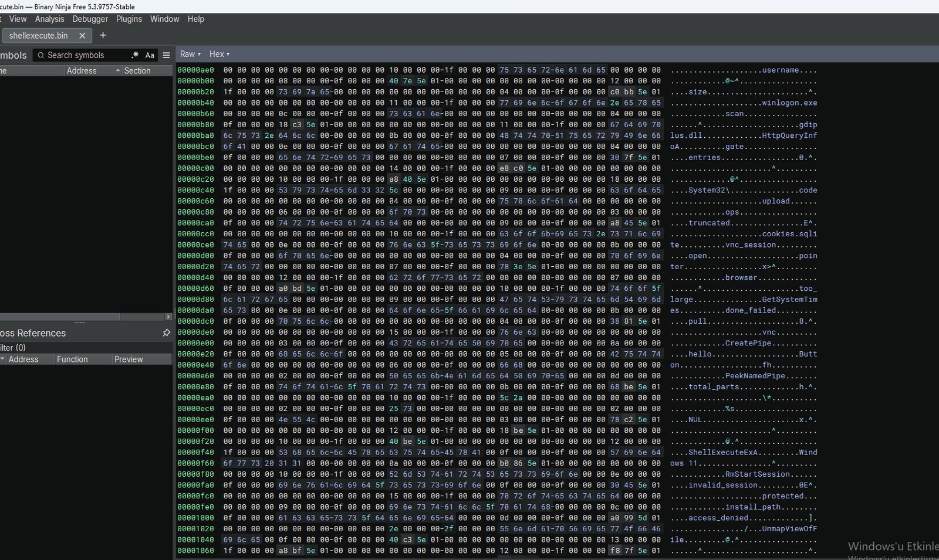Select address 00000b40 in hex view

coord(196,103)
